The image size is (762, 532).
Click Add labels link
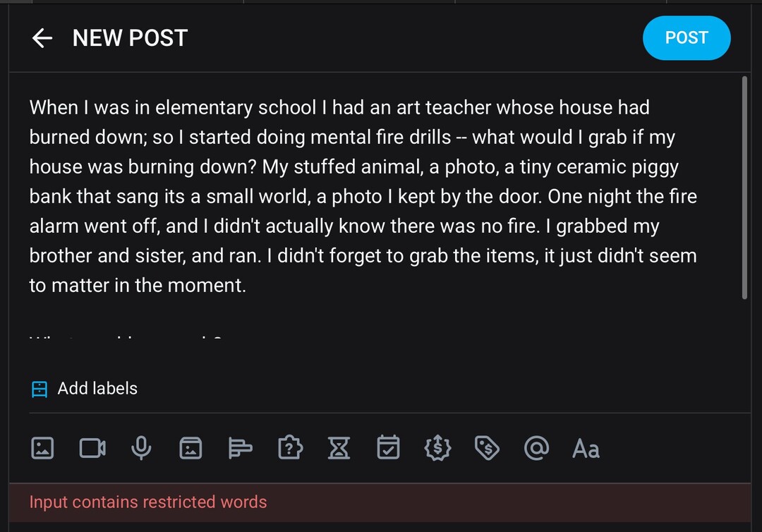(97, 388)
